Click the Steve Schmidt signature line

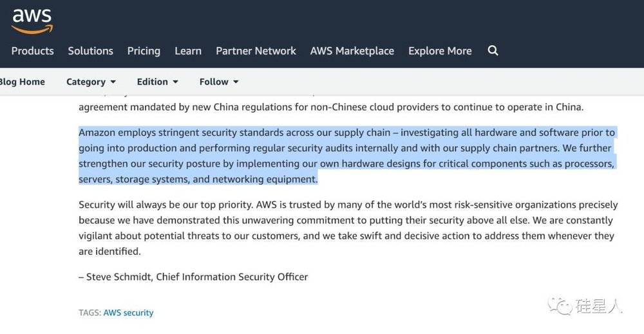click(x=193, y=277)
